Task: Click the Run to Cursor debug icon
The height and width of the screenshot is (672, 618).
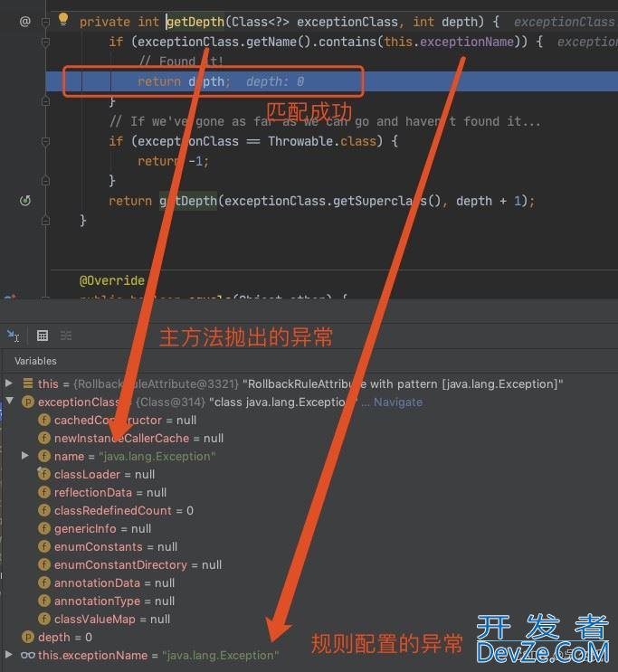Action: (13, 336)
